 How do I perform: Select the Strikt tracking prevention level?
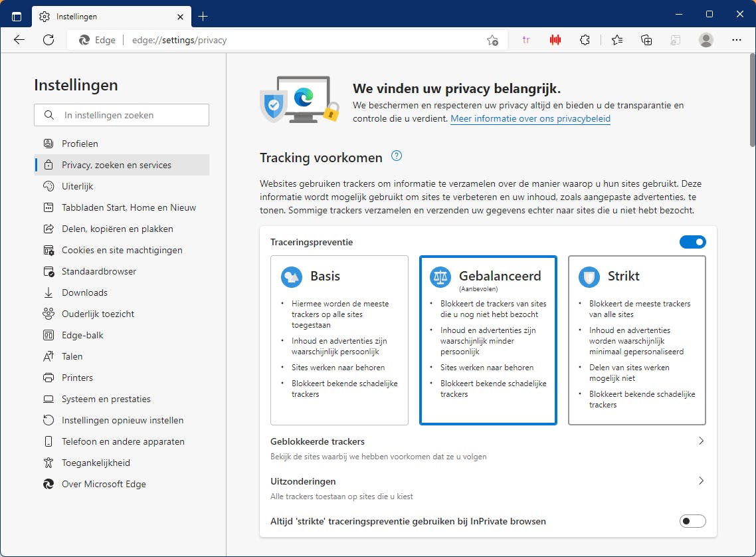636,340
